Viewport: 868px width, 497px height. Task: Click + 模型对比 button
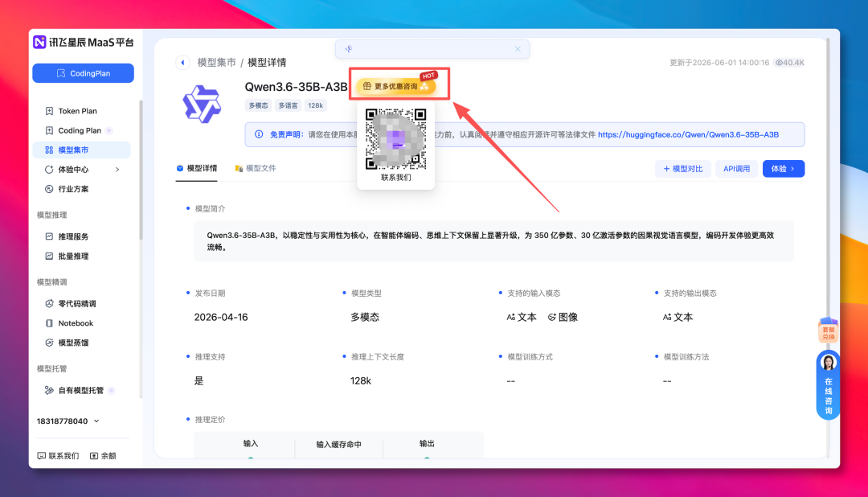682,168
